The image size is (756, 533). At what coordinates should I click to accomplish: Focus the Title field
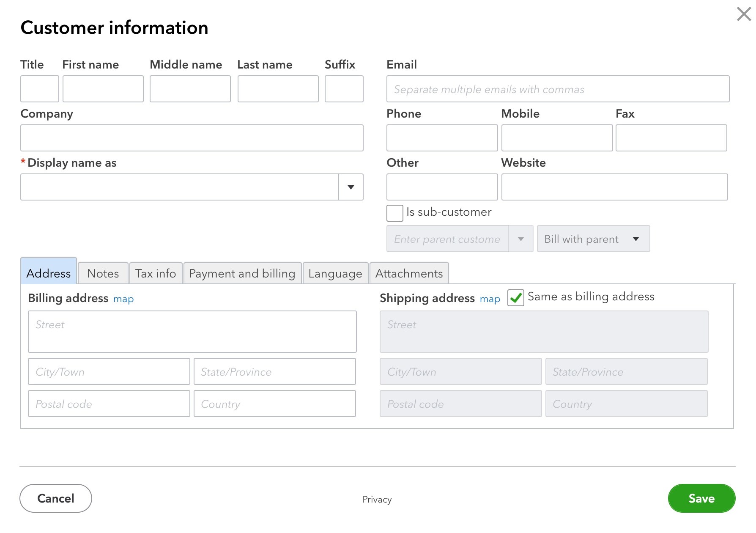coord(40,89)
